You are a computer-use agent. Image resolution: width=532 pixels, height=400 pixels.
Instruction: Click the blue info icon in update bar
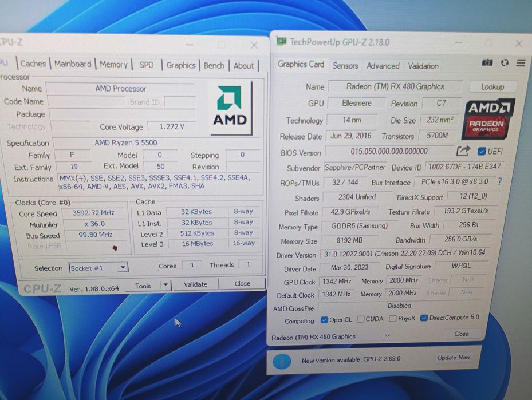click(282, 361)
